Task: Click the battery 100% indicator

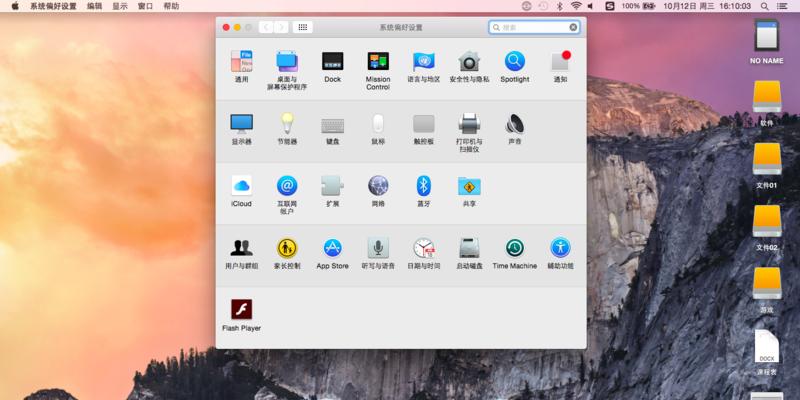Action: (638, 6)
